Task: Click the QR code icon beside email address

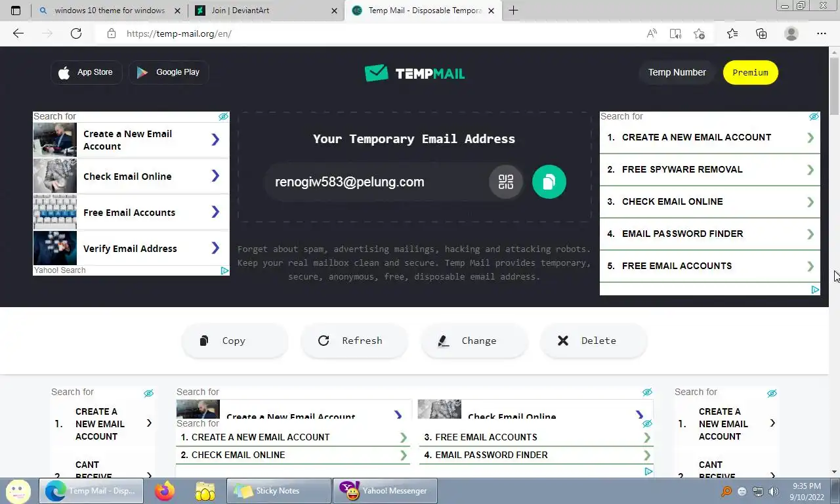Action: 506,182
